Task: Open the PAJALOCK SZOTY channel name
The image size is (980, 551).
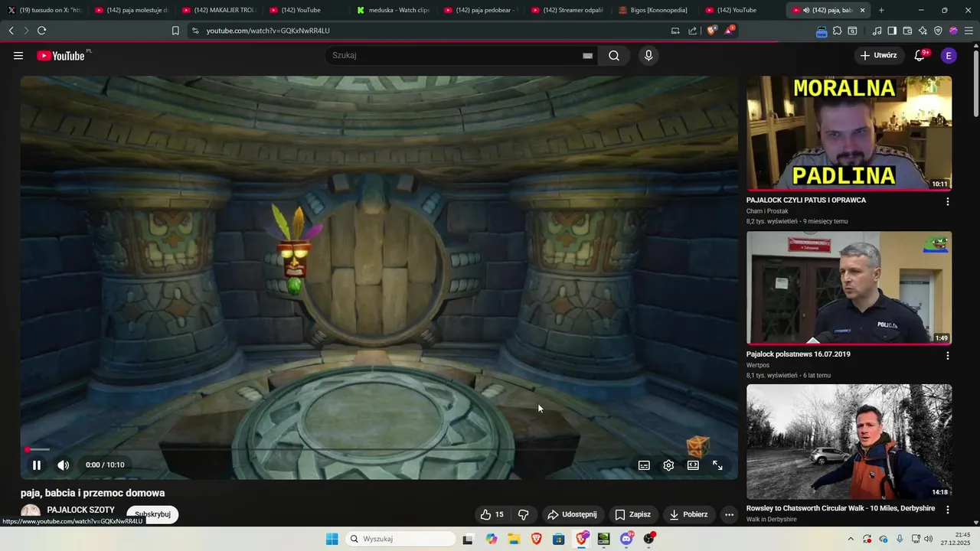Action: pyautogui.click(x=81, y=510)
